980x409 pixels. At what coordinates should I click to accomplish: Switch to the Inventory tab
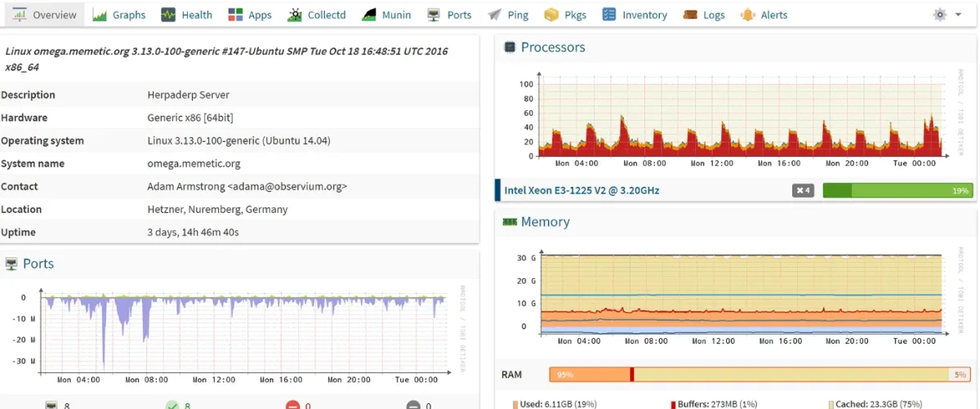(635, 15)
